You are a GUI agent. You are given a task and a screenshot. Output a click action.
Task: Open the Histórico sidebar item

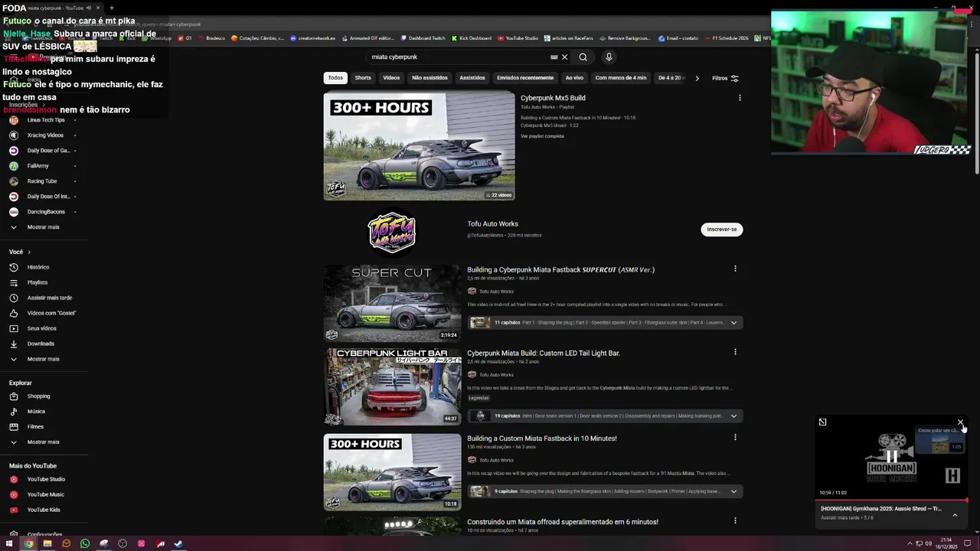point(38,267)
